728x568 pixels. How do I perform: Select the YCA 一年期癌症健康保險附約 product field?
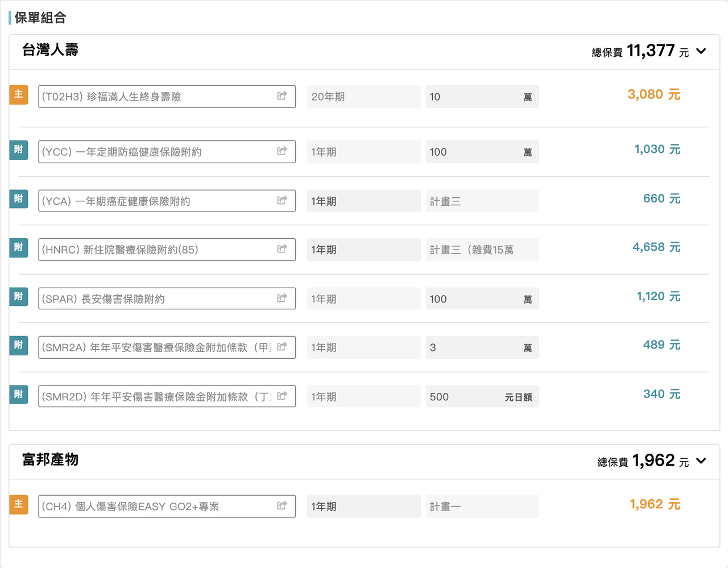pos(167,201)
